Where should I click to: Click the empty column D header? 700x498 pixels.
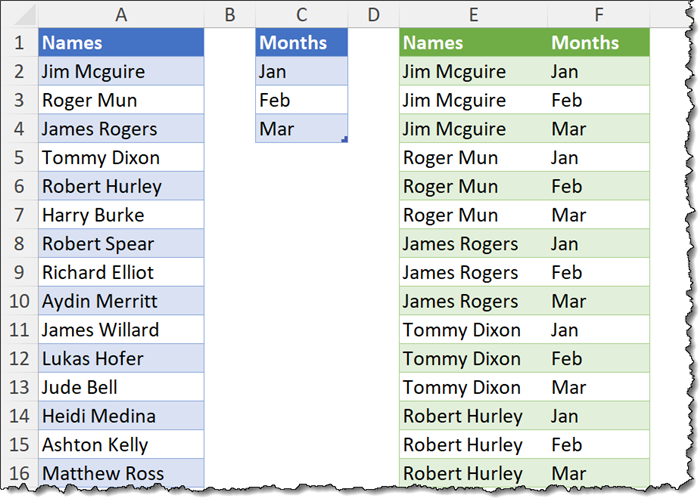point(374,14)
